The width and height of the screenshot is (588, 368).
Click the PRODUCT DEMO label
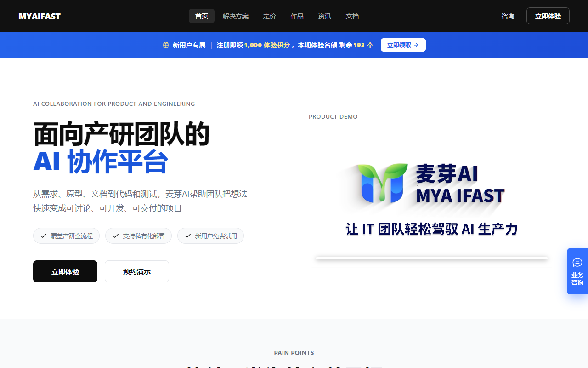point(333,117)
